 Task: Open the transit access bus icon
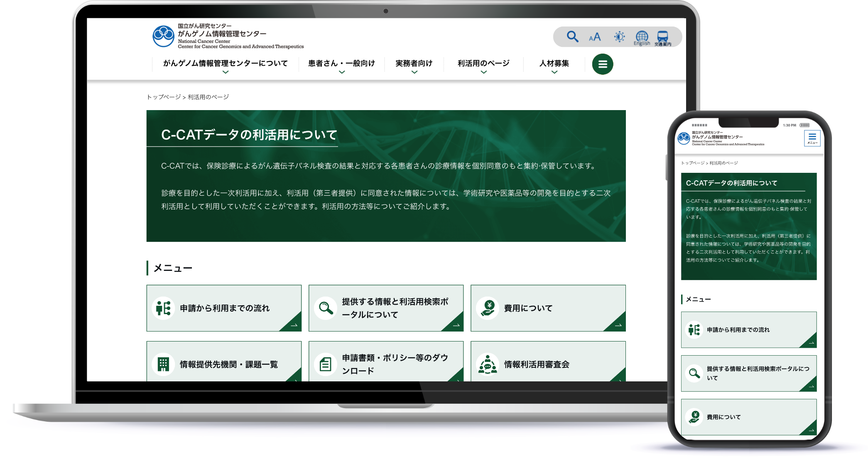click(x=663, y=38)
